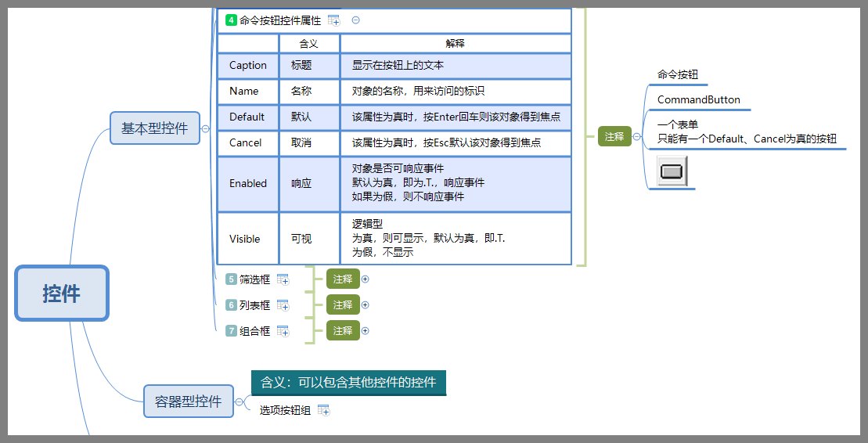868x443 pixels.
Task: Click the 名称 cell in Name row
Action: tap(309, 92)
